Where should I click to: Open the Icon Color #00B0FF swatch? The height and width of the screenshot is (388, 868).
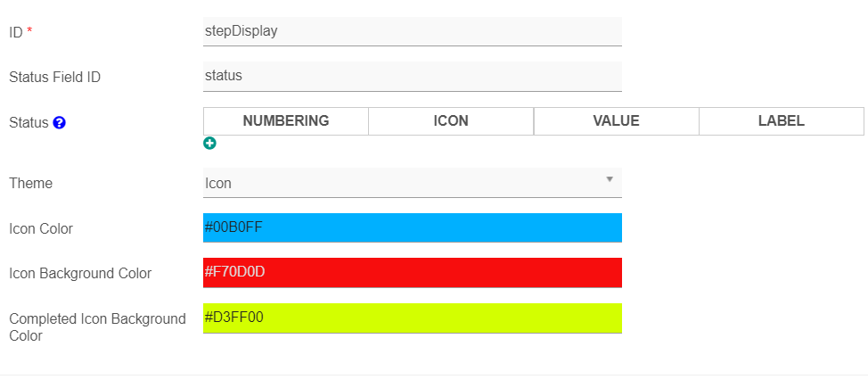[413, 227]
